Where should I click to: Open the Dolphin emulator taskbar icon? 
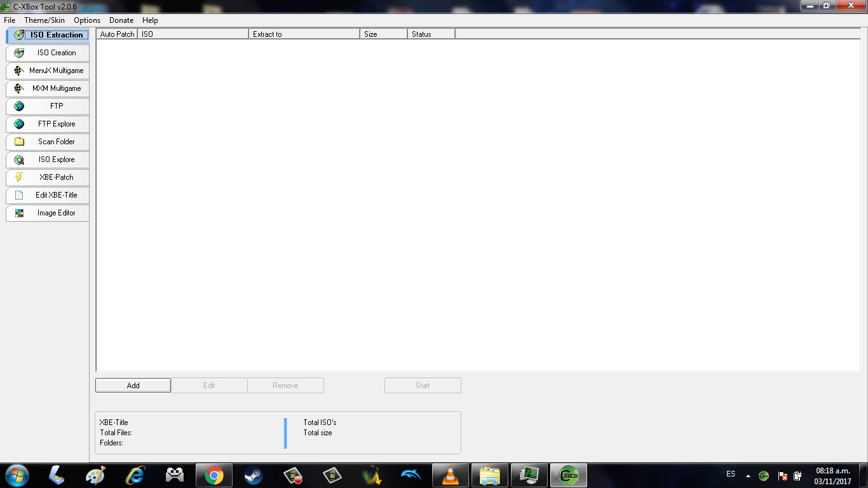(411, 475)
